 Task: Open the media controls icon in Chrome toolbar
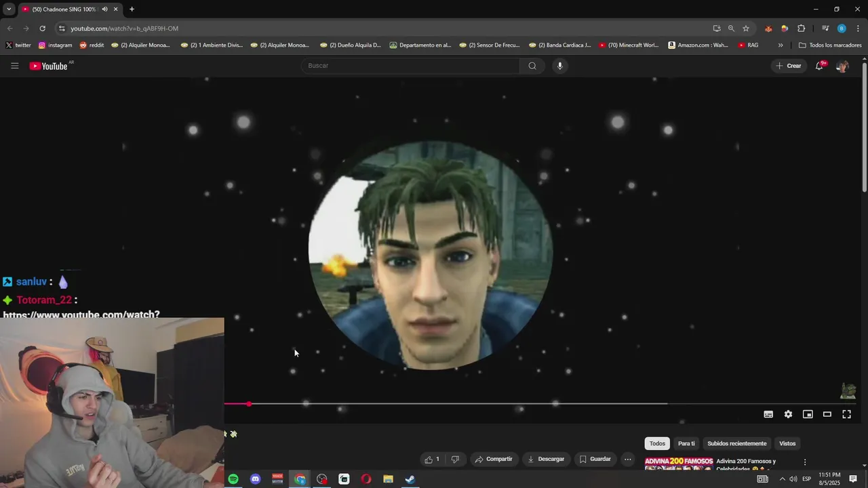coord(825,28)
